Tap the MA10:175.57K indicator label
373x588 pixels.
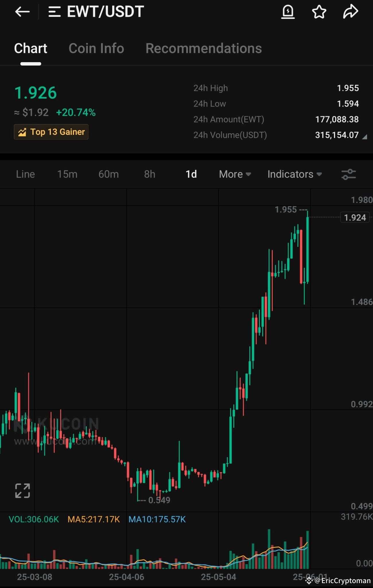coord(157,519)
